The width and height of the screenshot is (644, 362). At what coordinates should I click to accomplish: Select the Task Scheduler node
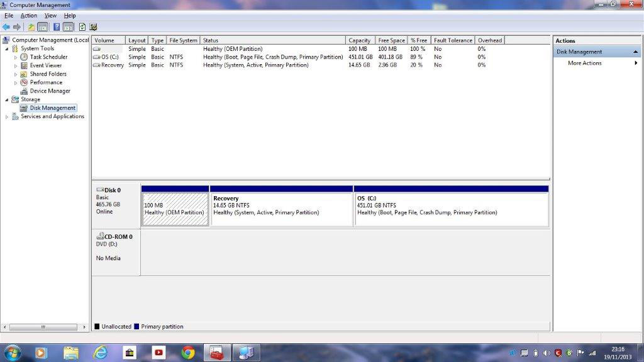(48, 57)
